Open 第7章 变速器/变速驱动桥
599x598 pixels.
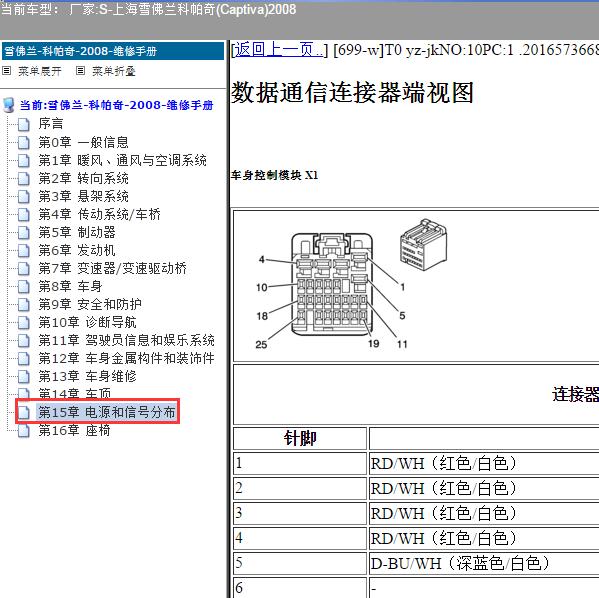coord(112,269)
